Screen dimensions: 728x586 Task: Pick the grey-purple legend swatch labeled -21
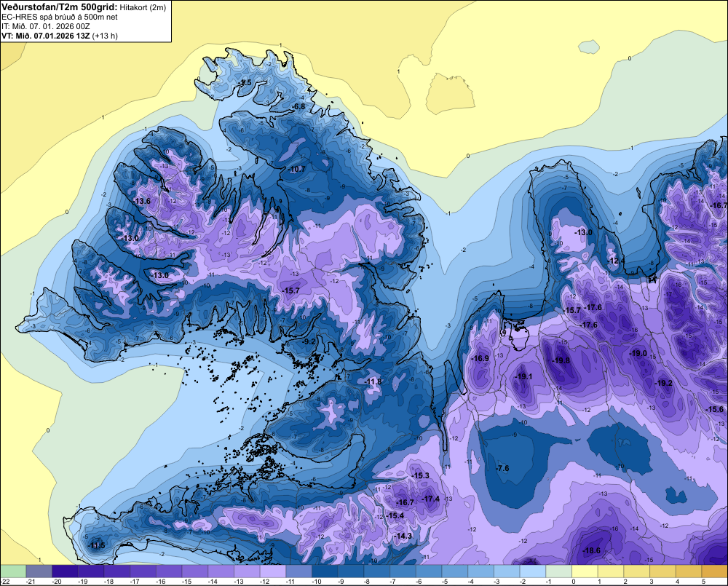coord(39,571)
